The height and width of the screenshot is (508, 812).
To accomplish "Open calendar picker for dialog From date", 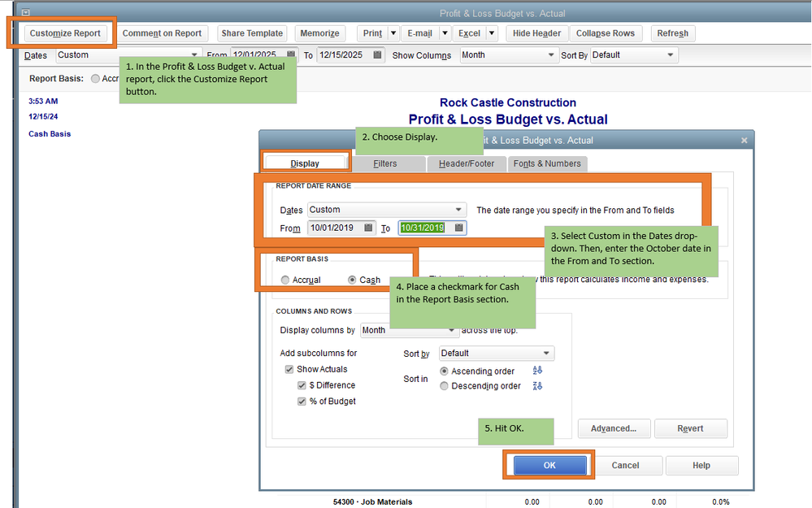I will point(368,228).
